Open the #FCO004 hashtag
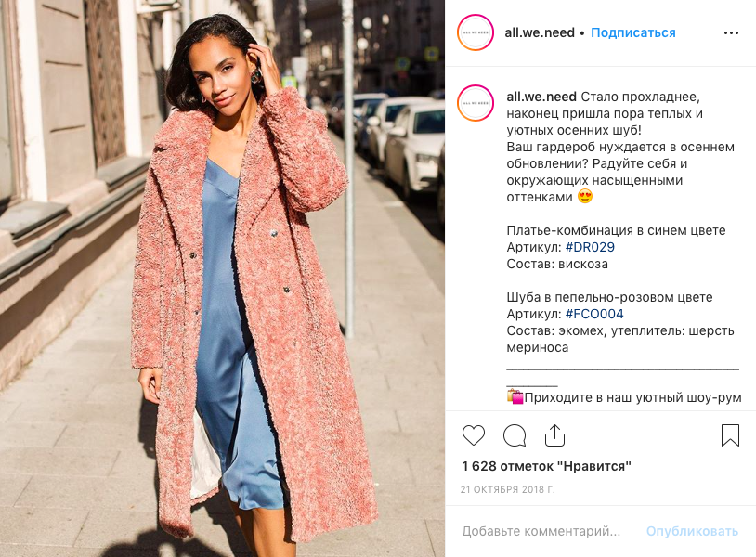This screenshot has width=756, height=557. [594, 314]
